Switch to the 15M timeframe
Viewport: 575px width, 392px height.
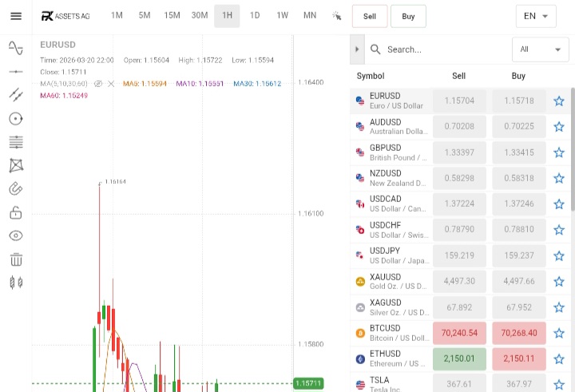172,15
